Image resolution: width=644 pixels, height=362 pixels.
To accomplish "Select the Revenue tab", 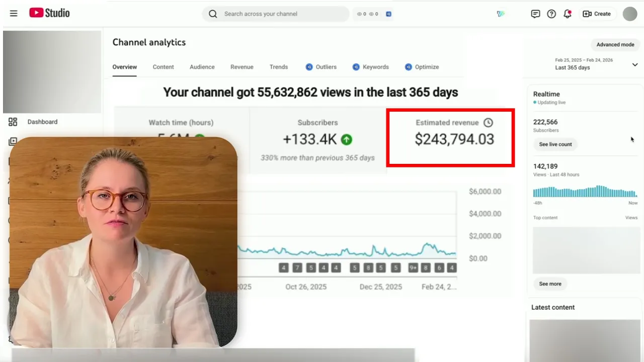I will [x=242, y=67].
